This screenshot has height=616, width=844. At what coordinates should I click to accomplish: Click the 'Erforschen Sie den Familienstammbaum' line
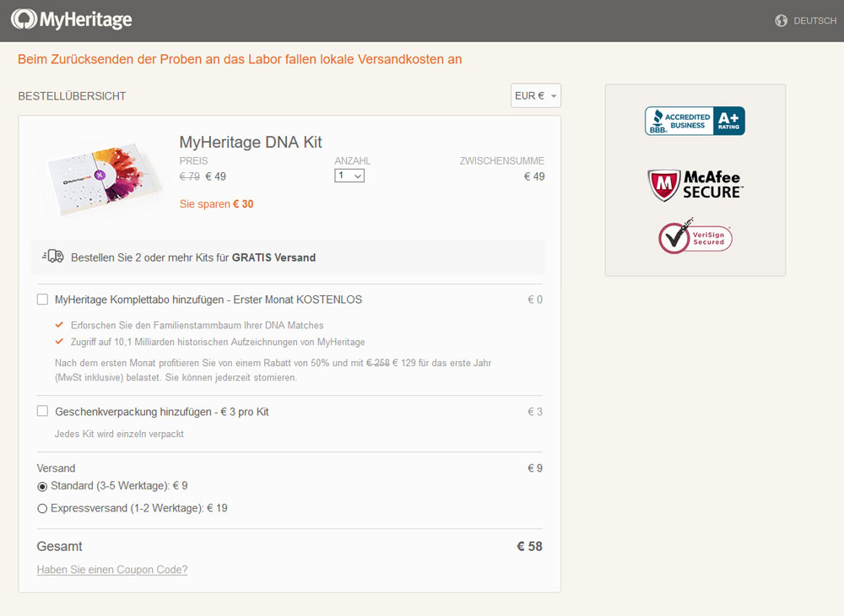pos(197,325)
